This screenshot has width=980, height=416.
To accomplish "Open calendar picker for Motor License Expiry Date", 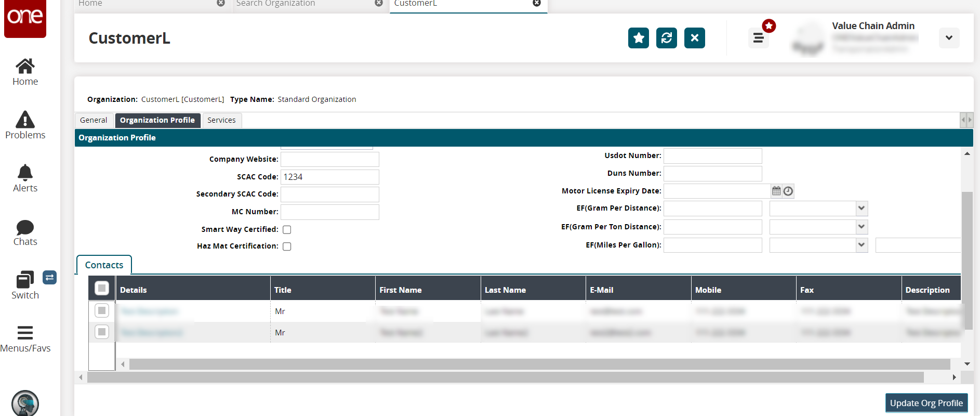I will tap(776, 191).
